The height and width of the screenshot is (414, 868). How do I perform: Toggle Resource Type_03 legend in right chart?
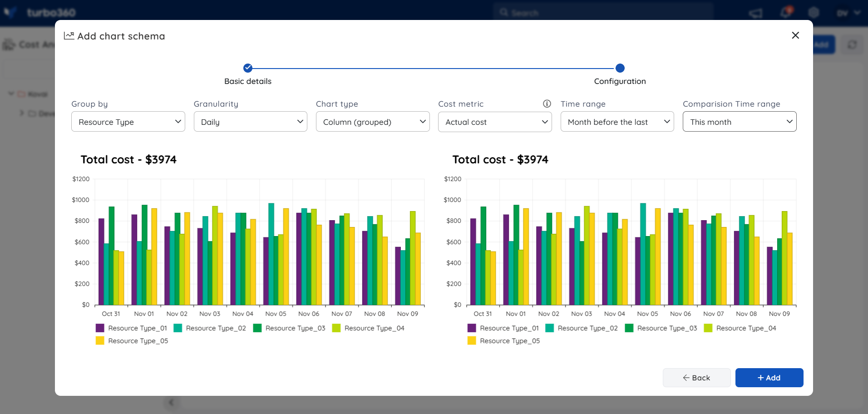pyautogui.click(x=661, y=328)
